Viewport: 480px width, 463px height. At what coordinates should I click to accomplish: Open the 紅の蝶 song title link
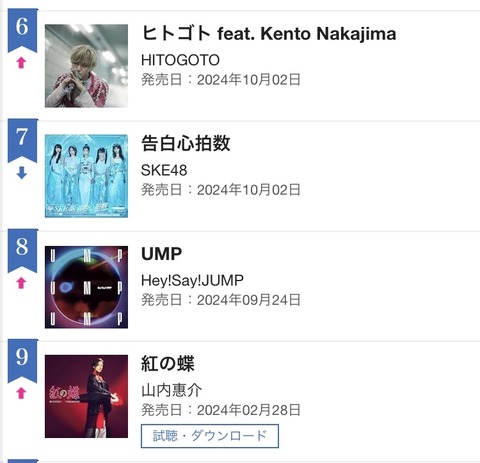point(168,364)
